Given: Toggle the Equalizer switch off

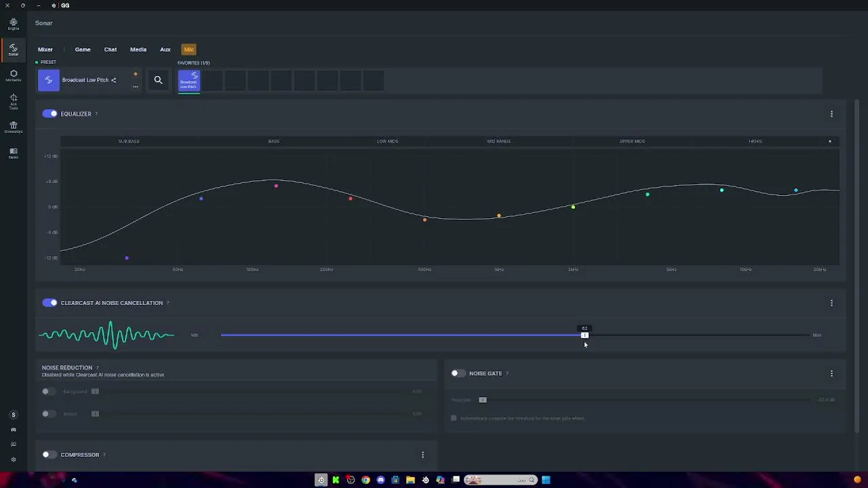Looking at the screenshot, I should pyautogui.click(x=50, y=114).
